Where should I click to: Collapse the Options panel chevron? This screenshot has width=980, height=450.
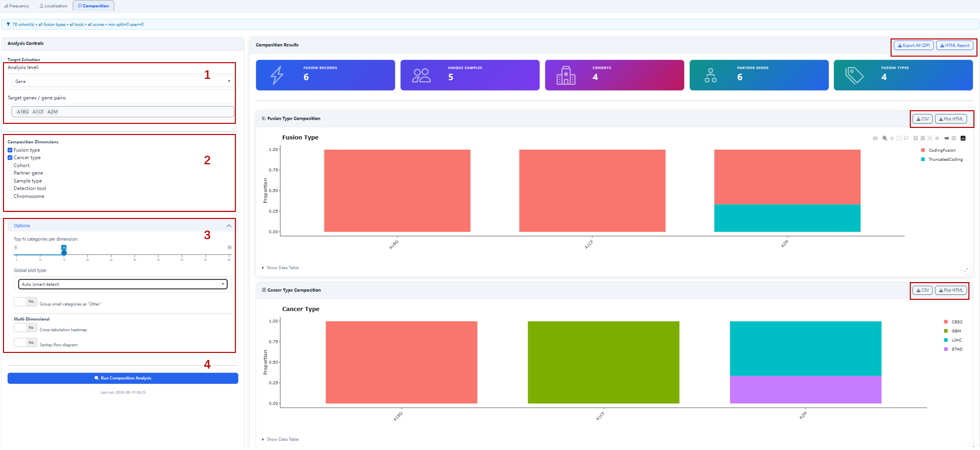[229, 226]
